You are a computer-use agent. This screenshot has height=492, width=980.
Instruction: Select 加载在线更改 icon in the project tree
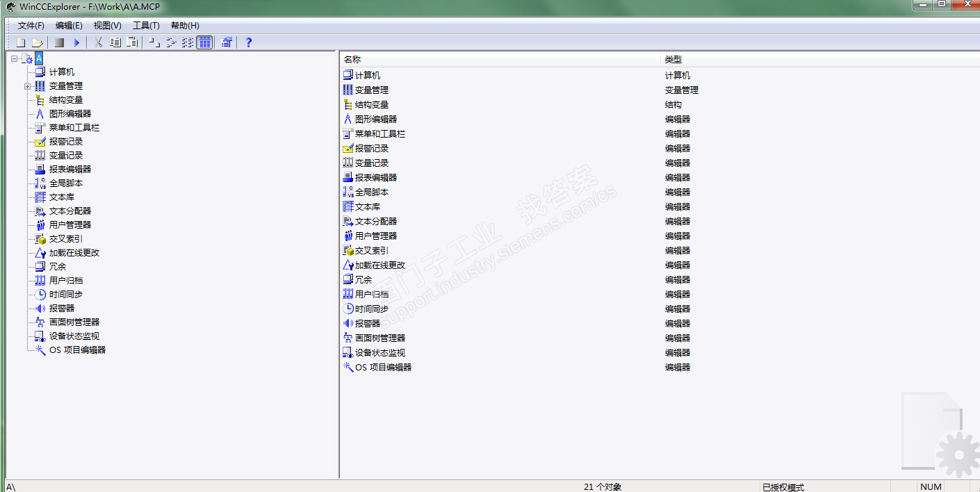[x=40, y=253]
